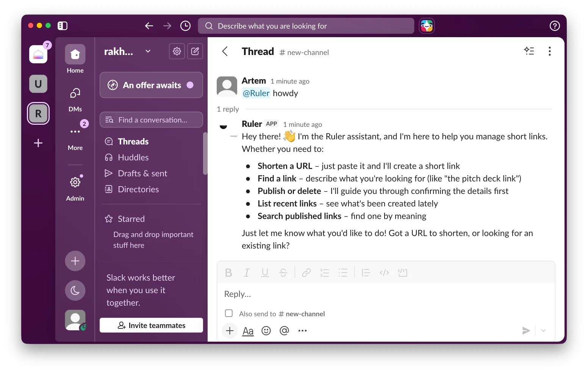Click the Reply message field

click(386, 294)
